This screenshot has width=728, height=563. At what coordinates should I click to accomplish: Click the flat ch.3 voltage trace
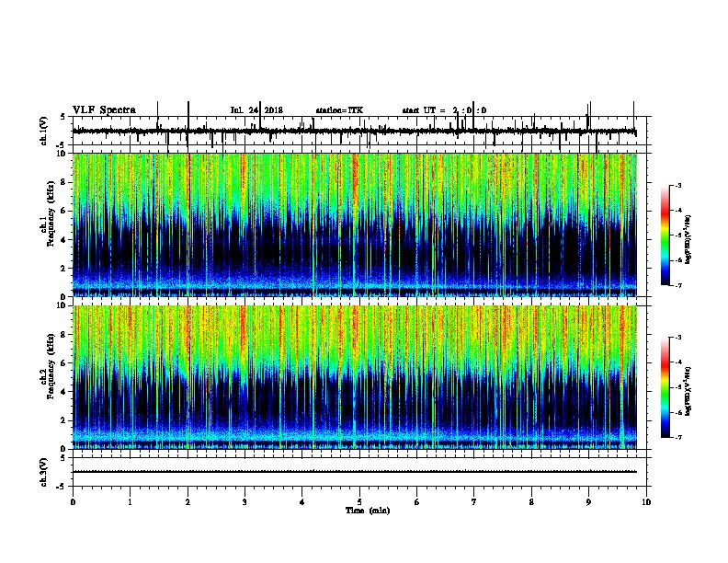(355, 472)
